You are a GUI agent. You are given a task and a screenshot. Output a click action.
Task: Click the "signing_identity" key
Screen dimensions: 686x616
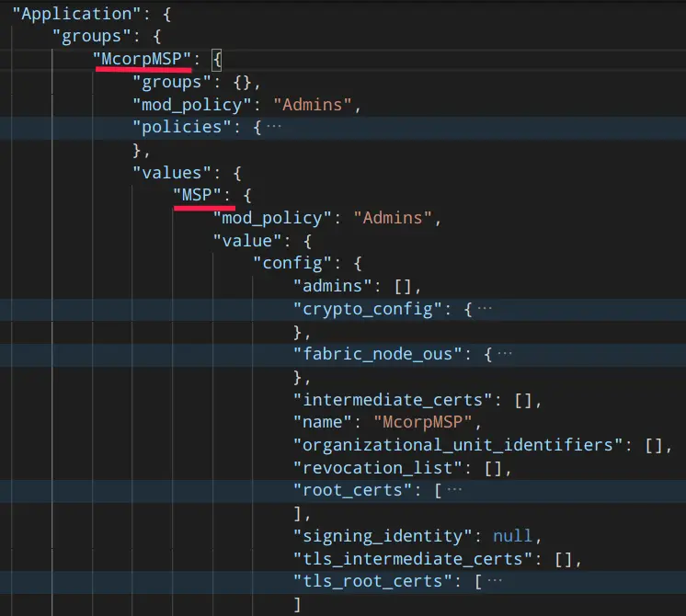point(383,536)
